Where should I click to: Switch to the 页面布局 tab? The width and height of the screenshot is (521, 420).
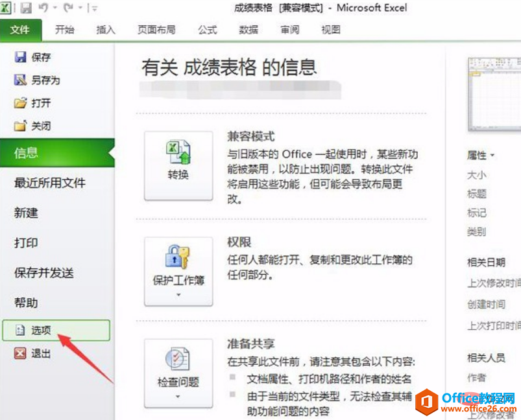pyautogui.click(x=156, y=30)
